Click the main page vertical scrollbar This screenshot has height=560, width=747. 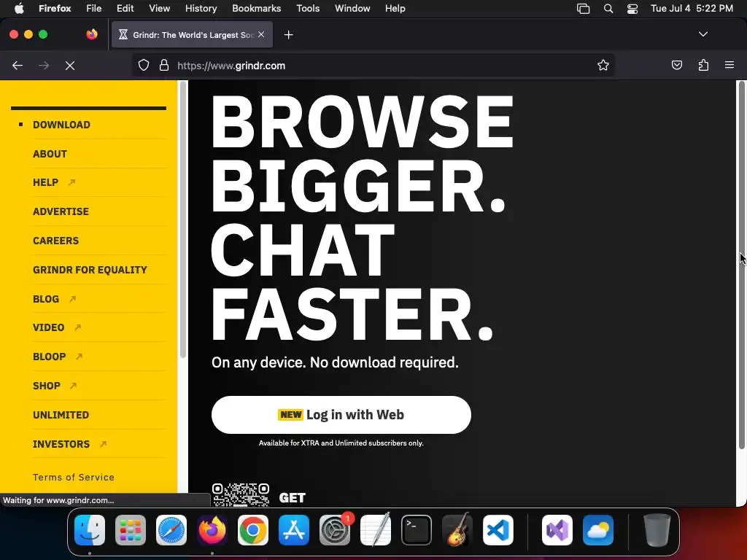[741, 265]
